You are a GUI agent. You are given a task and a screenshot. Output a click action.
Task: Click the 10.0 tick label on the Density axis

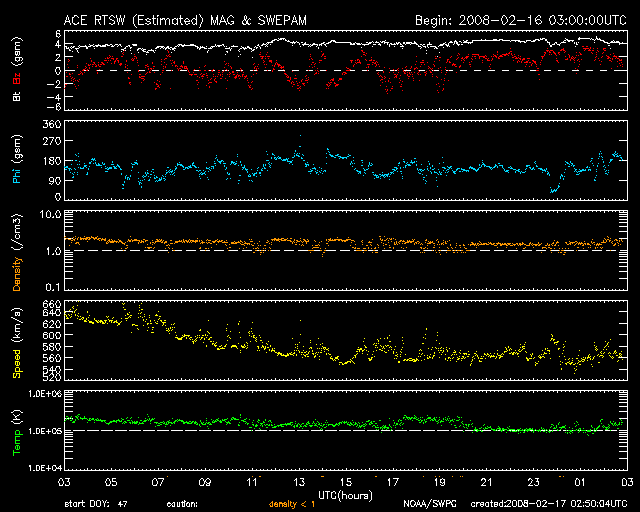click(50, 214)
